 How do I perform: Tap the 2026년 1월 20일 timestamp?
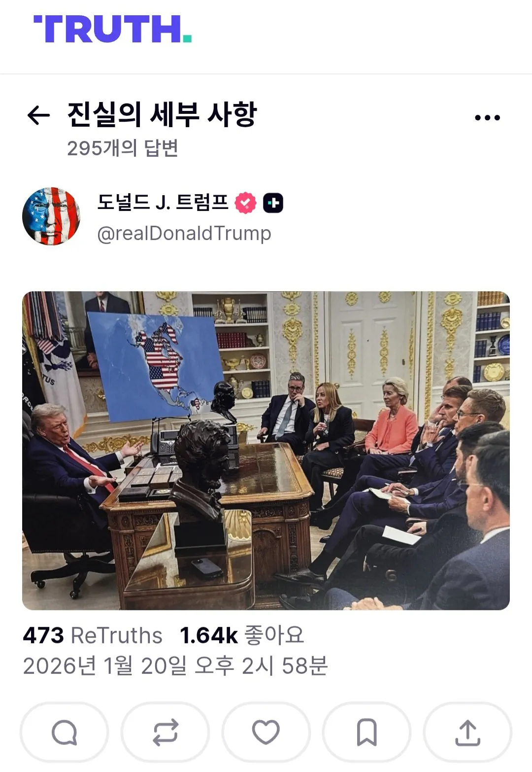coord(175,666)
